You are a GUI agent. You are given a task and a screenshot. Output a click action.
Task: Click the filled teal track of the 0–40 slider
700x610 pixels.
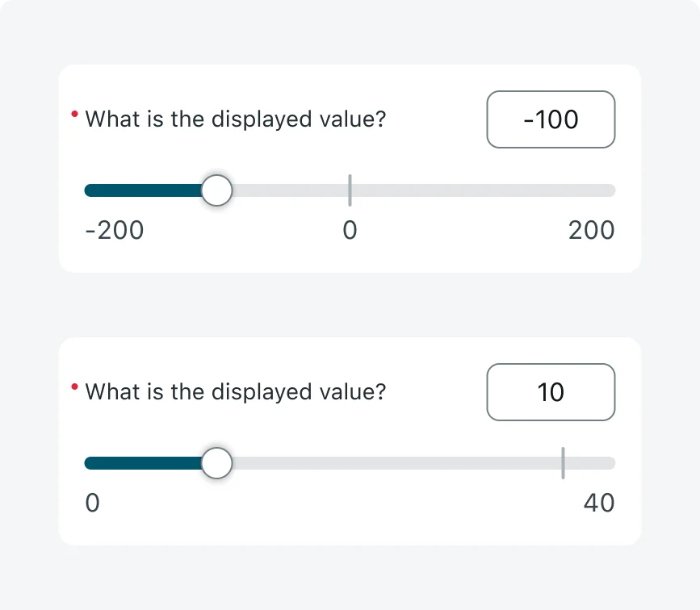pos(144,463)
